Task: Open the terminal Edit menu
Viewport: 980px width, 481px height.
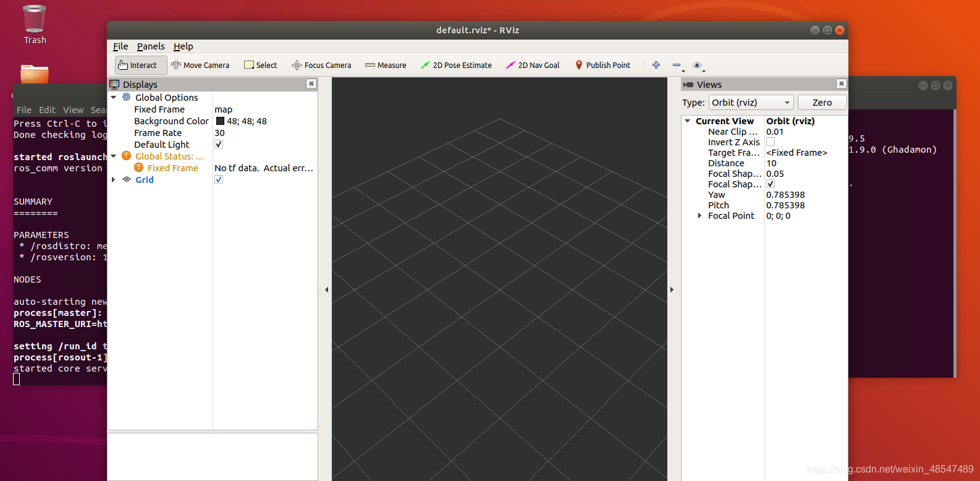Action: (x=47, y=110)
